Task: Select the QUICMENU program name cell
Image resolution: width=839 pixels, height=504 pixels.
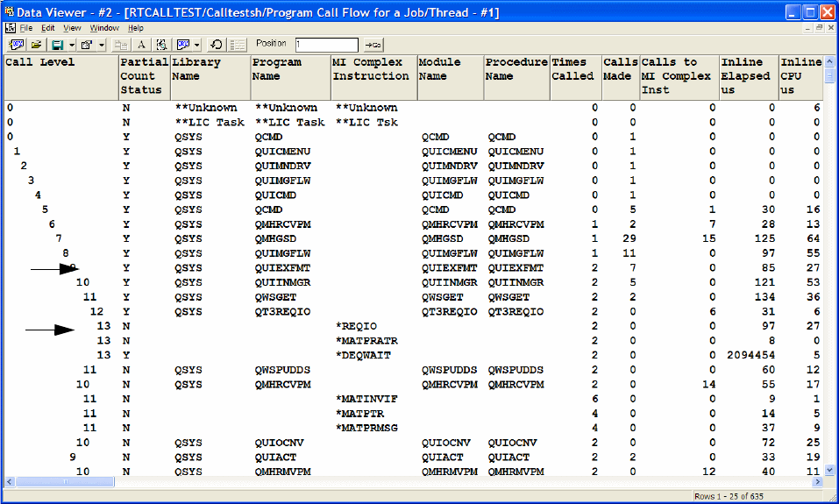Action: (282, 152)
